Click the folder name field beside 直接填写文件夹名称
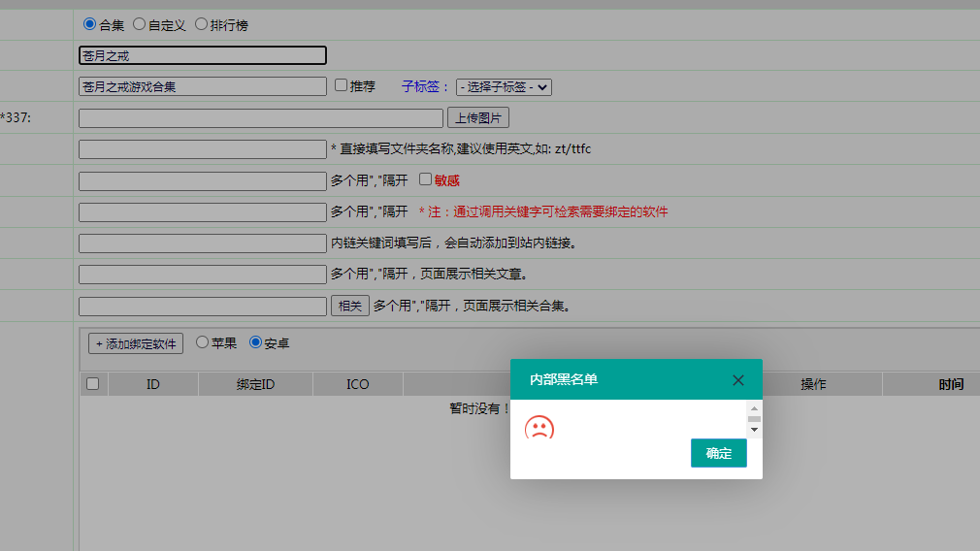Image resolution: width=980 pixels, height=551 pixels. click(202, 149)
